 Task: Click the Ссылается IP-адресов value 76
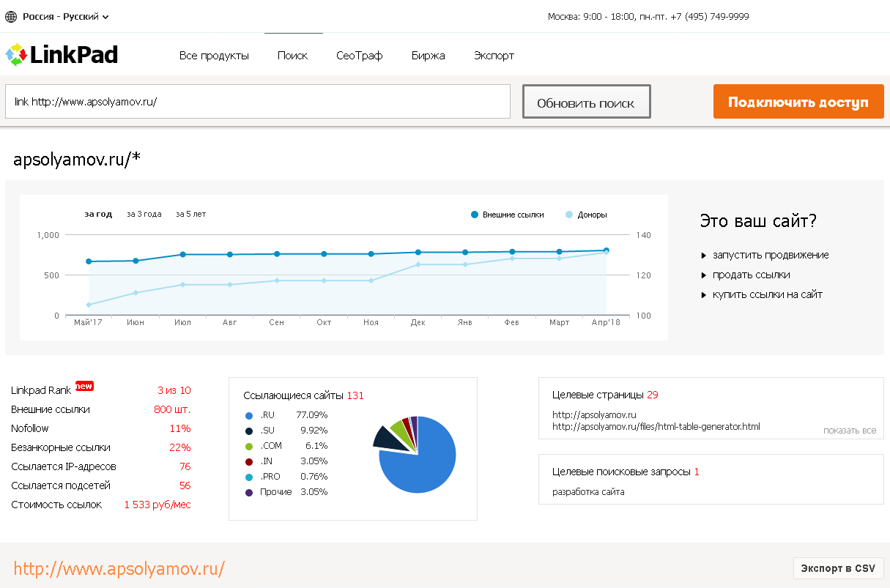tap(185, 467)
